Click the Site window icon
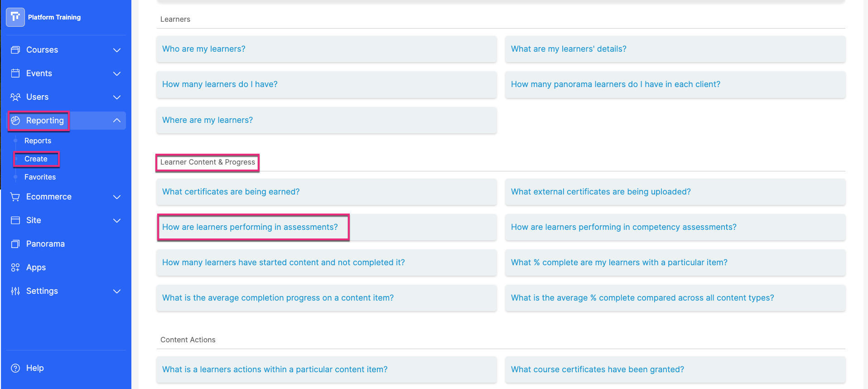Screen dimensions: 868x389 click(x=15, y=220)
